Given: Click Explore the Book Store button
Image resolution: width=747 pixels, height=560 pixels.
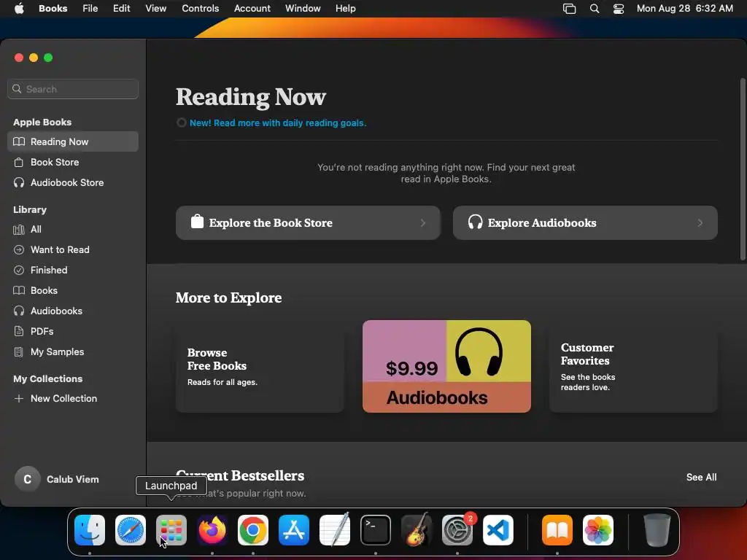Looking at the screenshot, I should coord(308,223).
